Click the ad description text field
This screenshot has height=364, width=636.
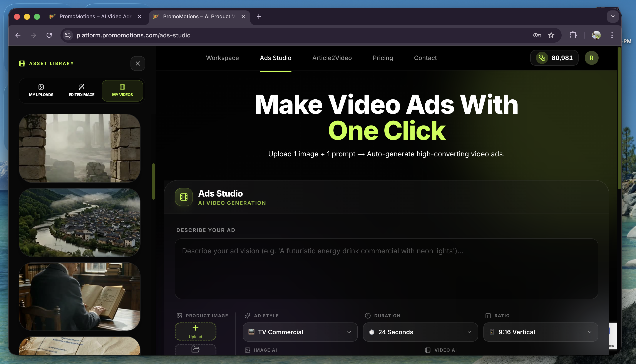click(386, 269)
